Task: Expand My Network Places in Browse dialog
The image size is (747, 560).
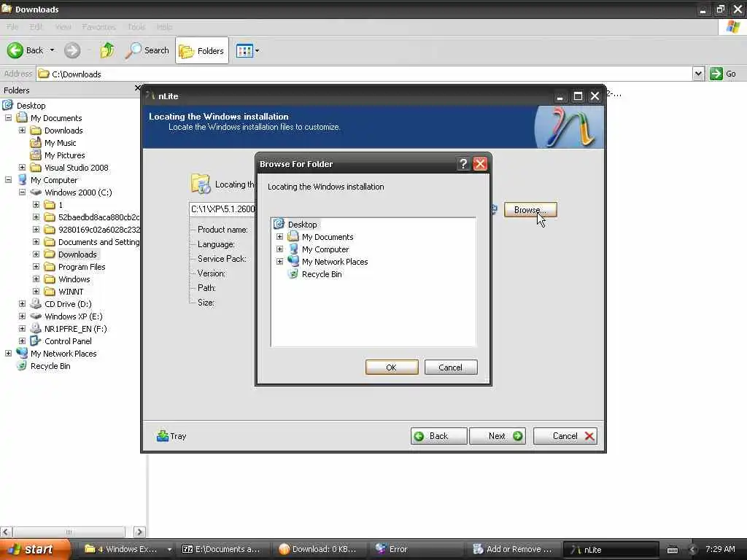Action: point(279,262)
